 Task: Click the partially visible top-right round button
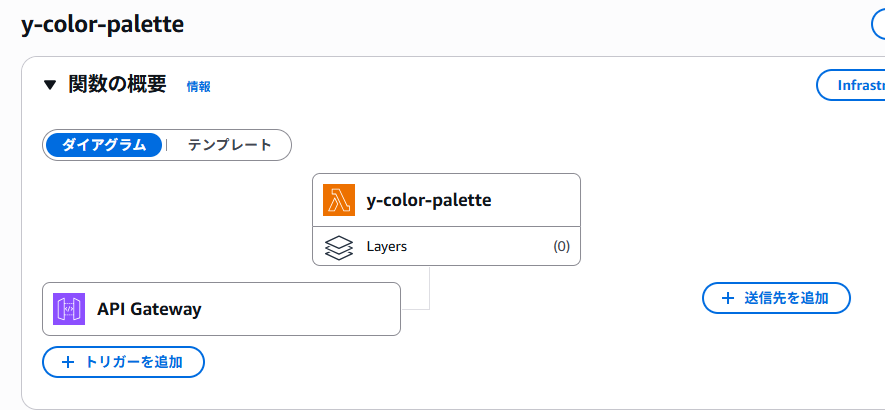[877, 23]
